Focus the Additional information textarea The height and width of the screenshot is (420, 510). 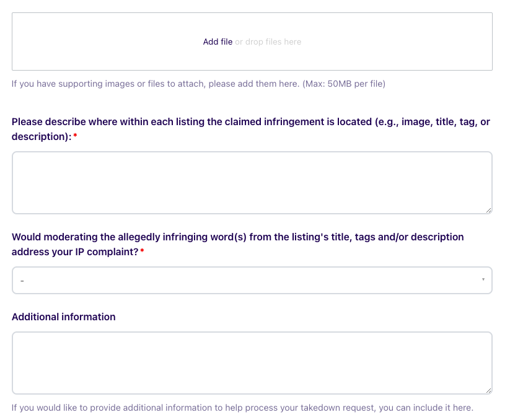click(x=252, y=363)
